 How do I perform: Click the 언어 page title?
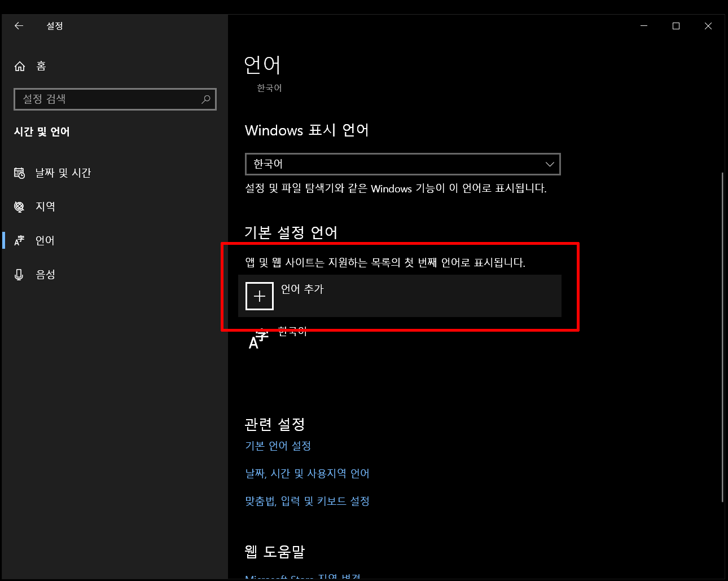(x=262, y=65)
